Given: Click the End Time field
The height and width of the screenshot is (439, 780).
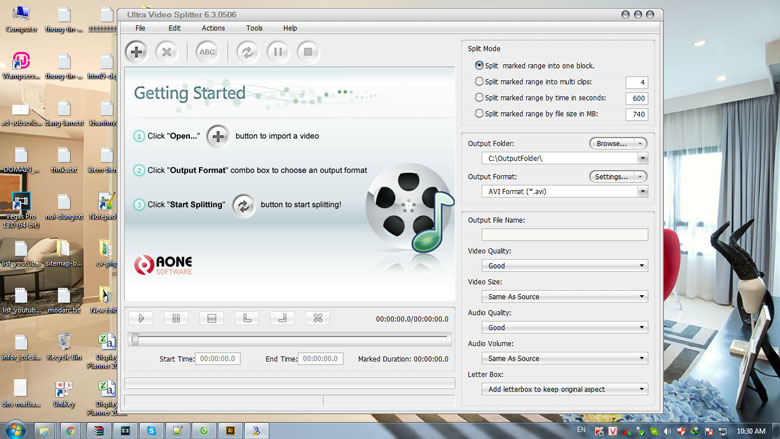Looking at the screenshot, I should (x=320, y=358).
